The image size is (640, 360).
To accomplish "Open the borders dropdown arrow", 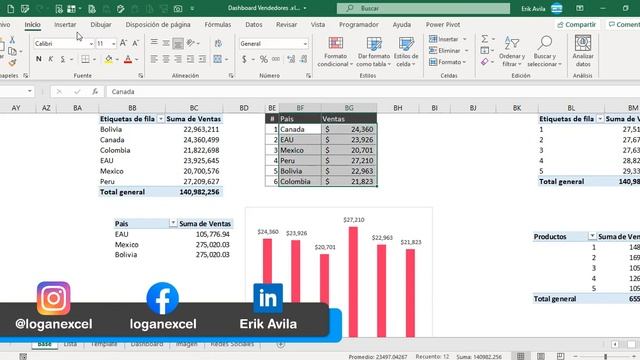I will coord(94,60).
